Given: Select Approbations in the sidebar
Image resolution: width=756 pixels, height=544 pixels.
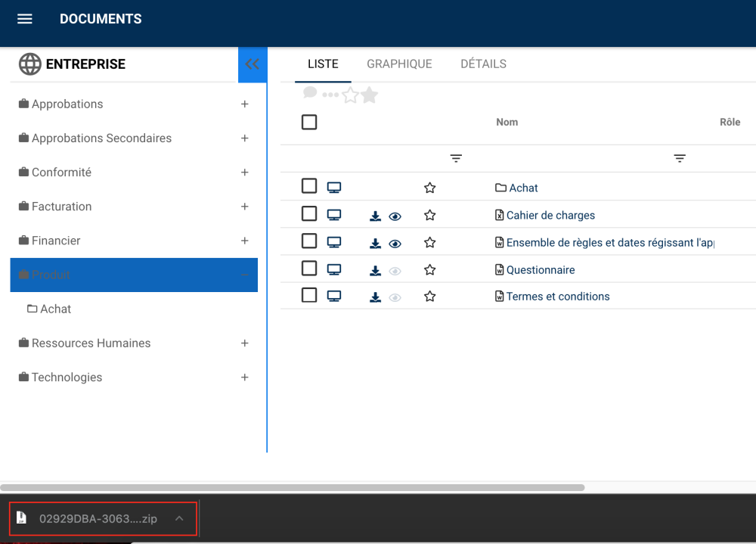Looking at the screenshot, I should (x=67, y=104).
